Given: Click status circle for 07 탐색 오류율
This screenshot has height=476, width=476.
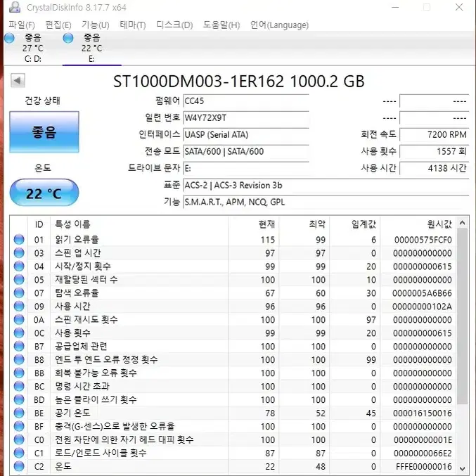Looking at the screenshot, I should pos(19,293).
